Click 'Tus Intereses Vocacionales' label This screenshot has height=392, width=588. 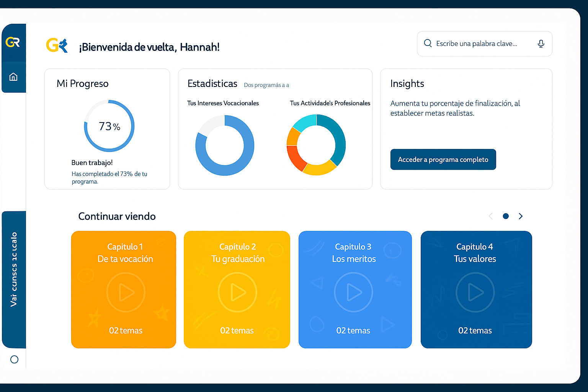point(223,103)
